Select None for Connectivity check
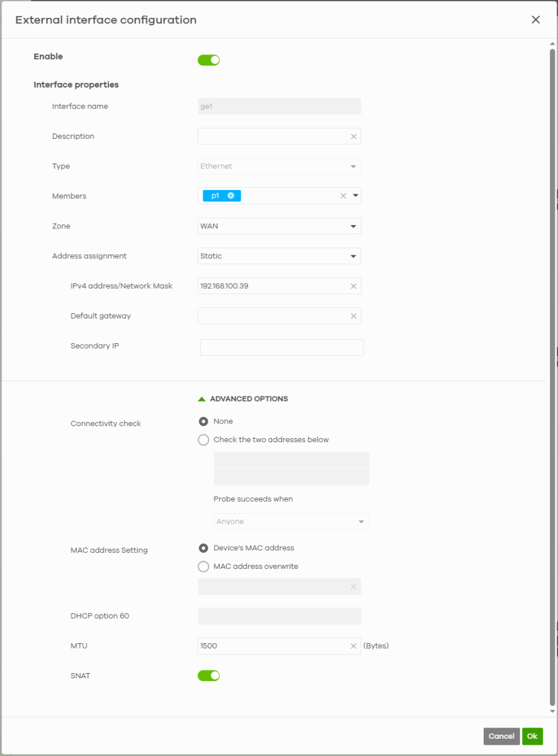This screenshot has height=756, width=558. (204, 421)
